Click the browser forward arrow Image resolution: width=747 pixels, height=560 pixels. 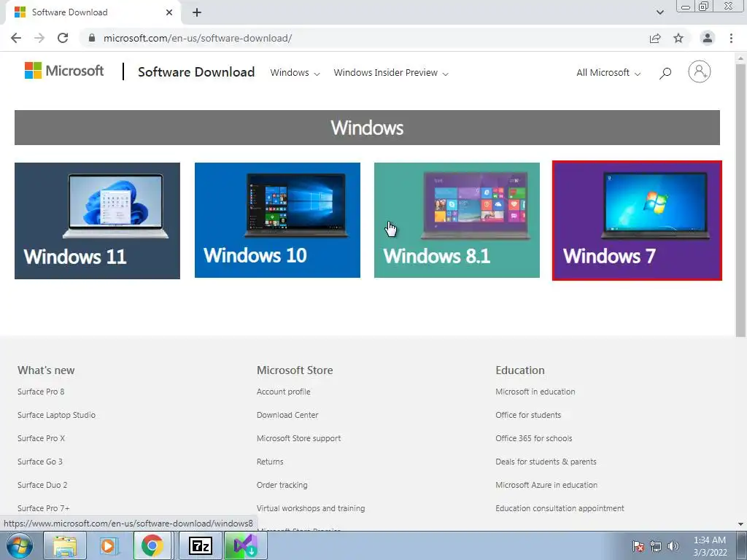39,38
